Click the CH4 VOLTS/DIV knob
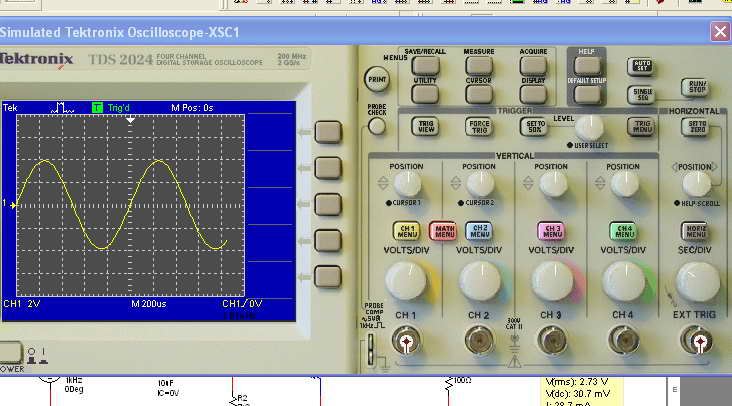732x406 pixels. pyautogui.click(x=624, y=280)
